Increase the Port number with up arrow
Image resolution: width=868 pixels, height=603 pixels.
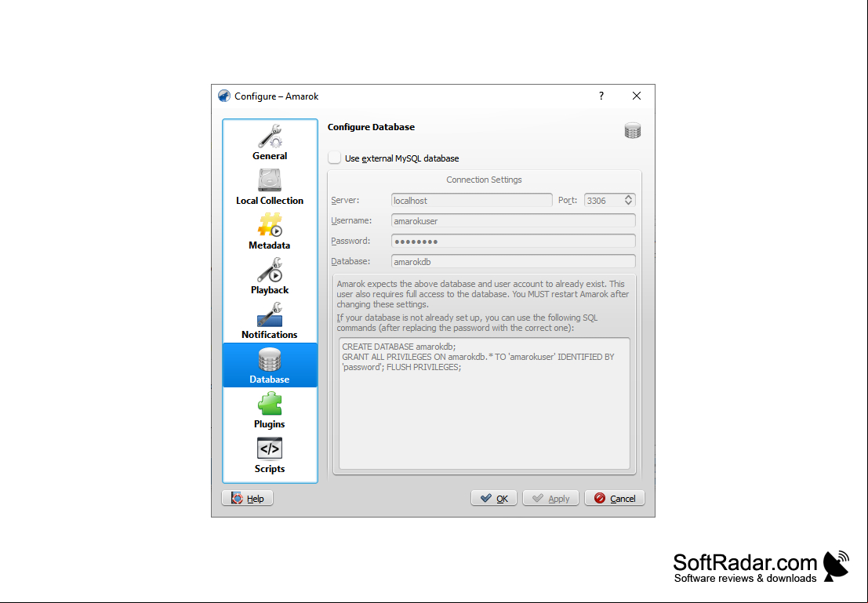click(628, 197)
